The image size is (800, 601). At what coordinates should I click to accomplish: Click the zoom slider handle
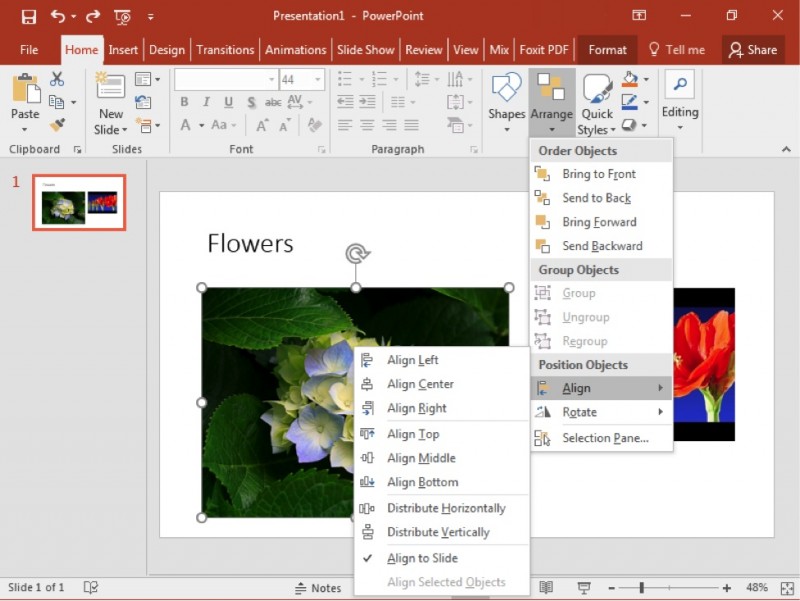[641, 588]
